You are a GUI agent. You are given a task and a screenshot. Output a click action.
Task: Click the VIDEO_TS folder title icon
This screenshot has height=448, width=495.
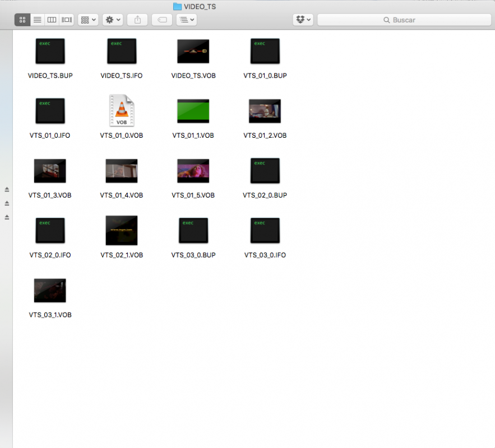pyautogui.click(x=177, y=6)
